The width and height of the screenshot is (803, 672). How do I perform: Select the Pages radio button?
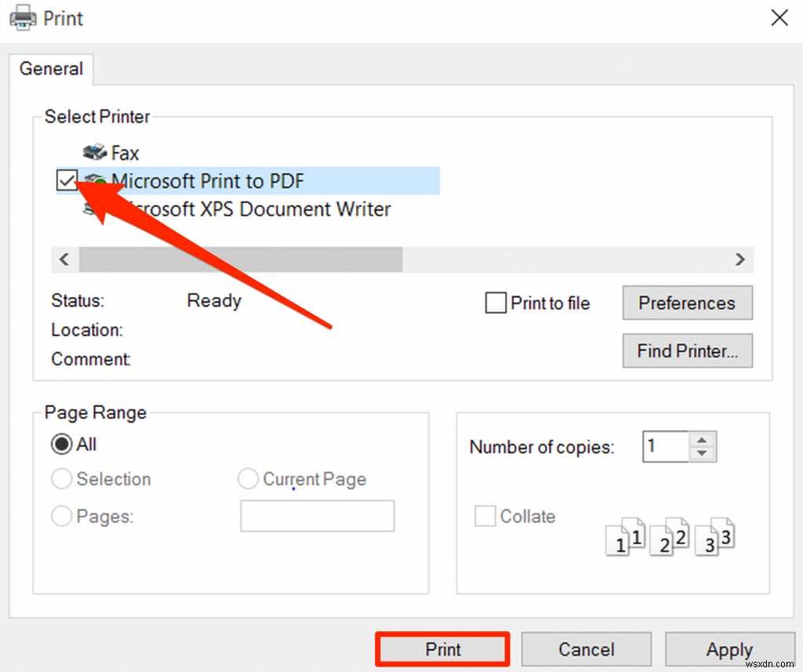point(61,516)
